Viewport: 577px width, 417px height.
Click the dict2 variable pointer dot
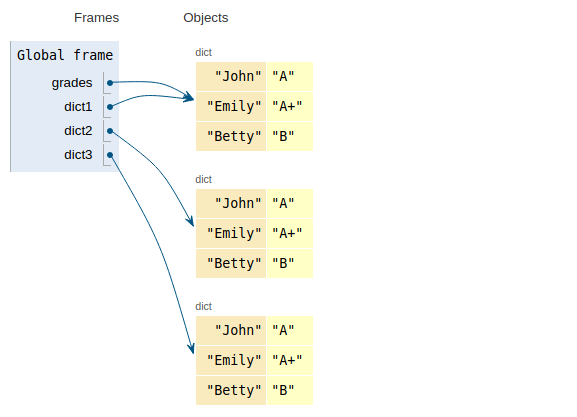click(110, 131)
